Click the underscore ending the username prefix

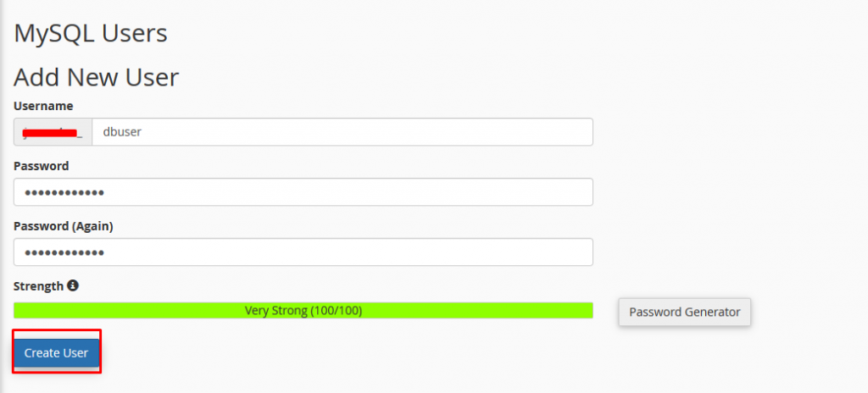[80, 136]
